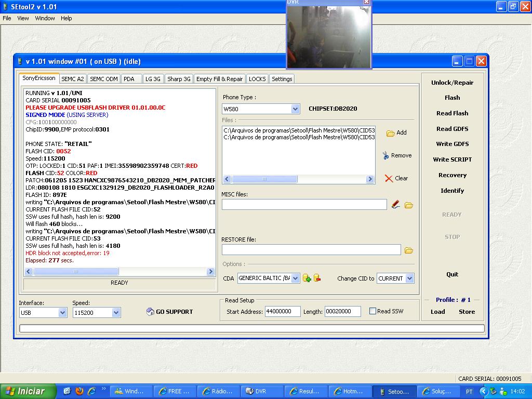Viewport: 532px width, 399px height.
Task: Click the log panel scroll right arrow
Action: tap(210, 271)
